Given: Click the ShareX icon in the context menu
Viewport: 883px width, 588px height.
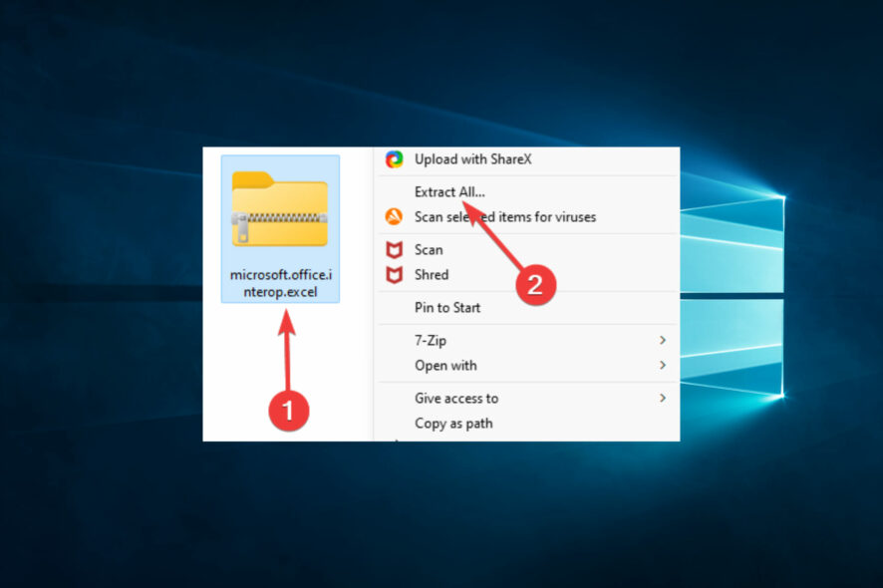Looking at the screenshot, I should 393,158.
